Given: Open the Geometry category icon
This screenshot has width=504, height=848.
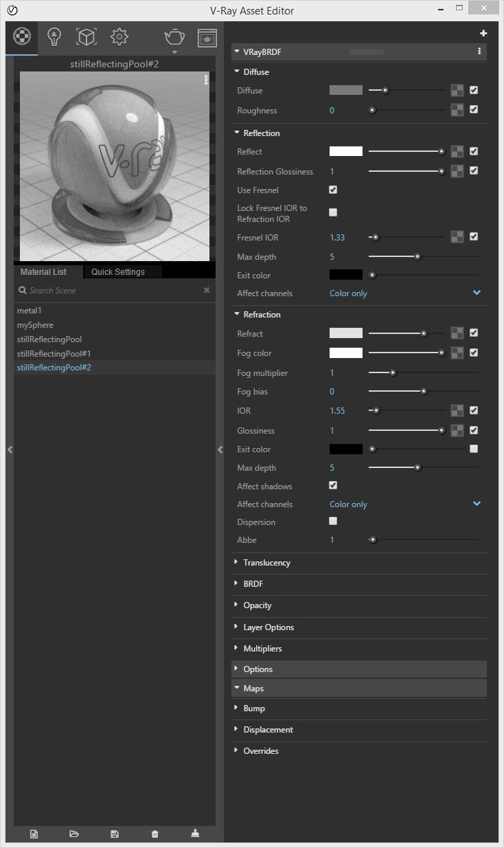Looking at the screenshot, I should click(x=87, y=37).
